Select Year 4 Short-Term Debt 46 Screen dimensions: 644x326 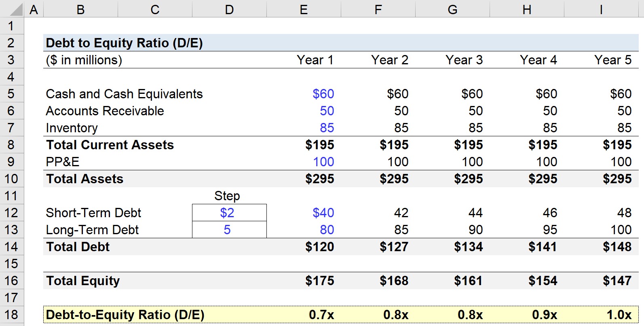[550, 213]
